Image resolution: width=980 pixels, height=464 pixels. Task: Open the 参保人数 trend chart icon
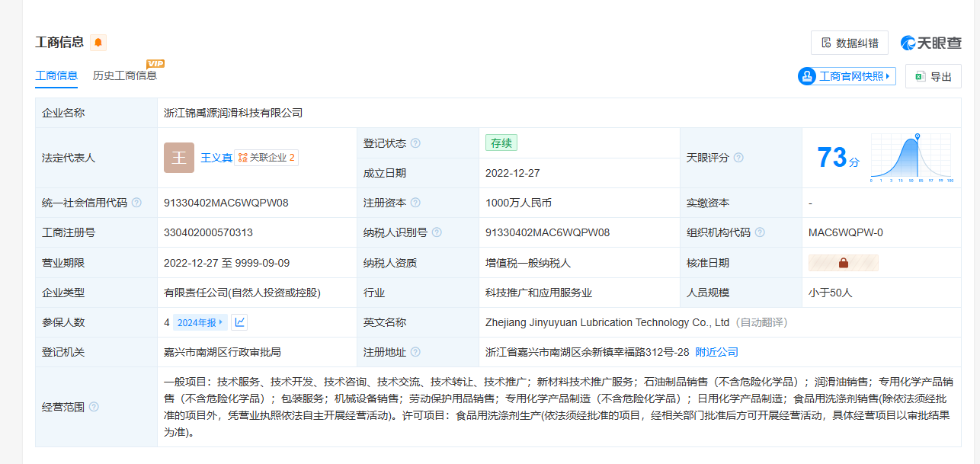239,322
